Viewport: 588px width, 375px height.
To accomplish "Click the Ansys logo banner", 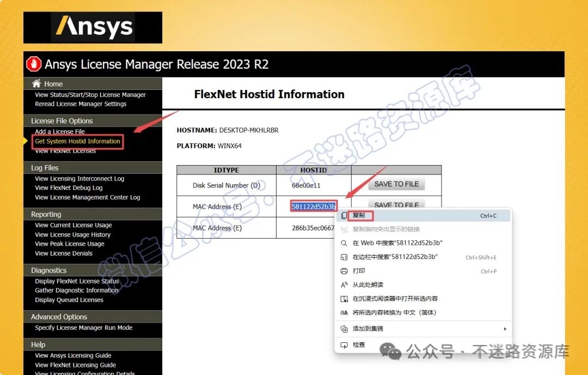I will point(93,27).
